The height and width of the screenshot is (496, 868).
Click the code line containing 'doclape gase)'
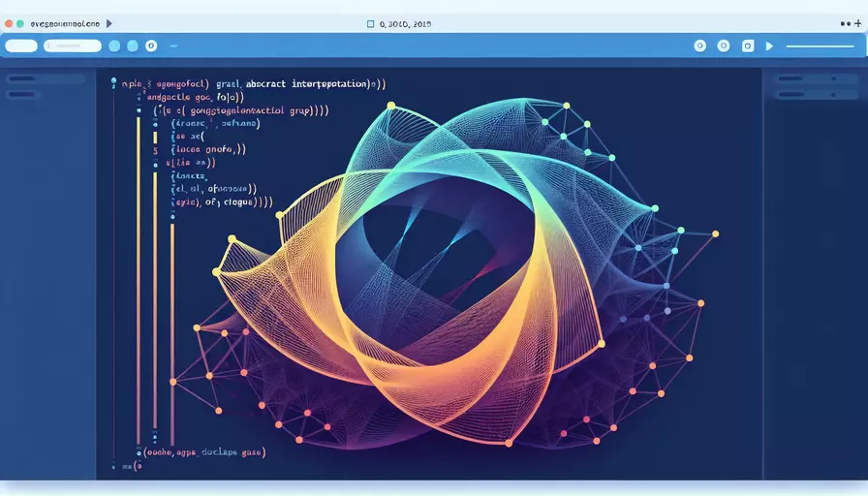204,452
